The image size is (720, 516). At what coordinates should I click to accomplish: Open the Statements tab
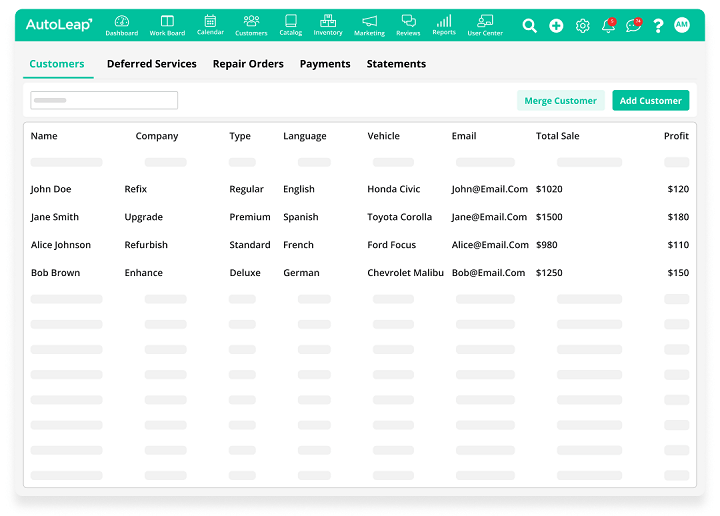396,64
